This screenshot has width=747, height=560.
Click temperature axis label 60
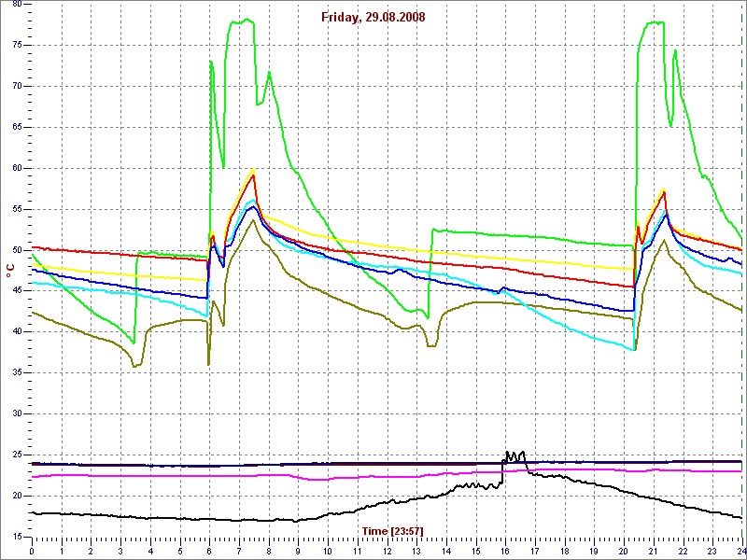tap(15, 169)
